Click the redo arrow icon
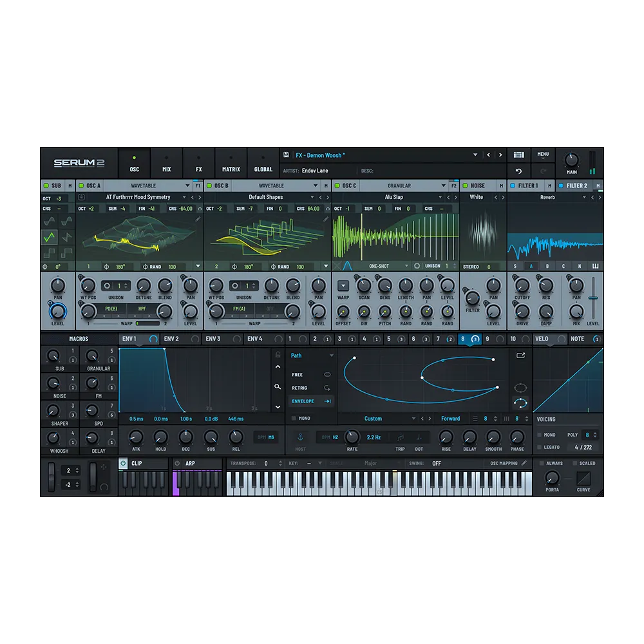This screenshot has height=644, width=644. point(543,171)
